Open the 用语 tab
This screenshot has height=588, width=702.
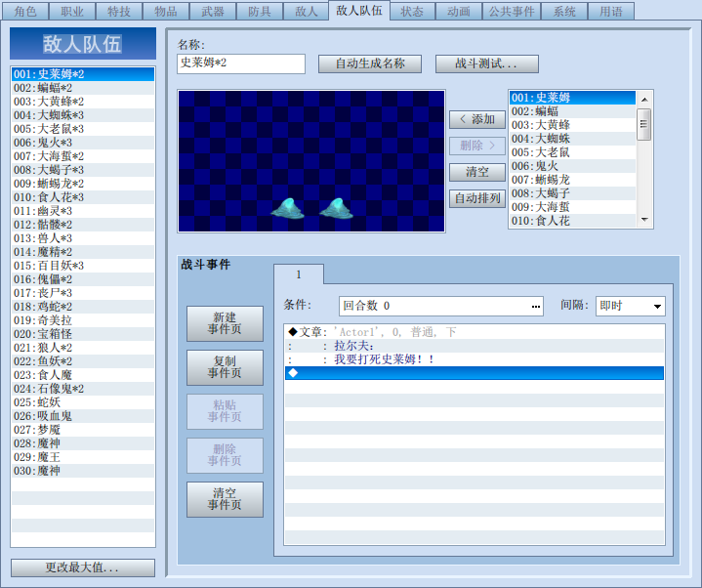point(611,11)
